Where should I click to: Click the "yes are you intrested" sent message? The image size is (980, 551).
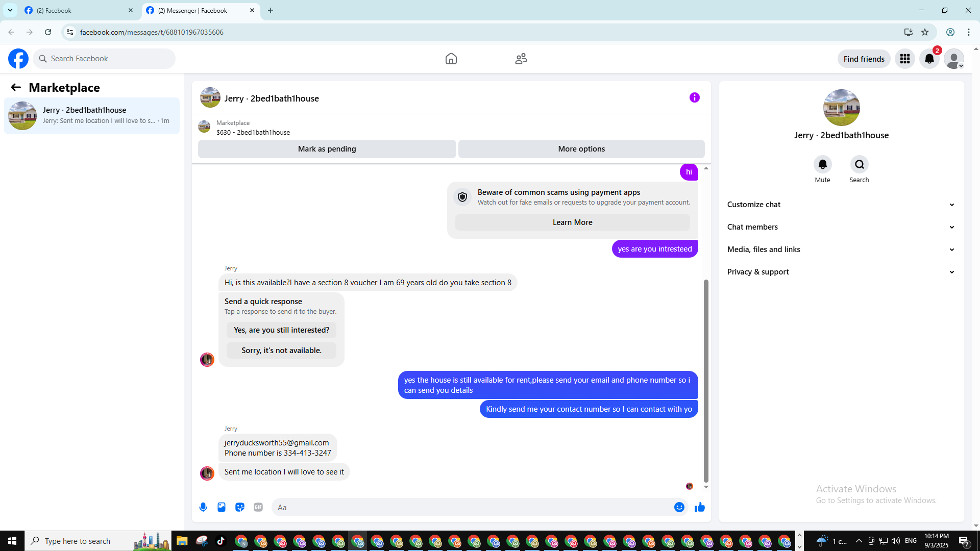655,249
